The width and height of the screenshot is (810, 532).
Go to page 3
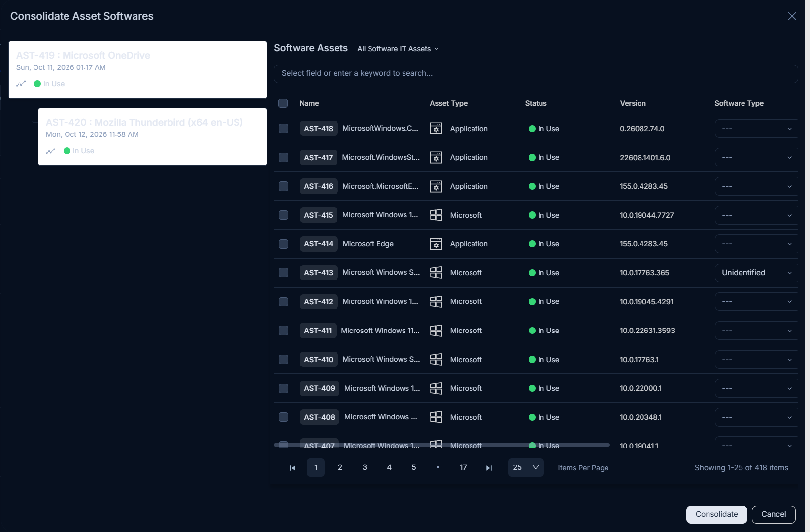(365, 467)
